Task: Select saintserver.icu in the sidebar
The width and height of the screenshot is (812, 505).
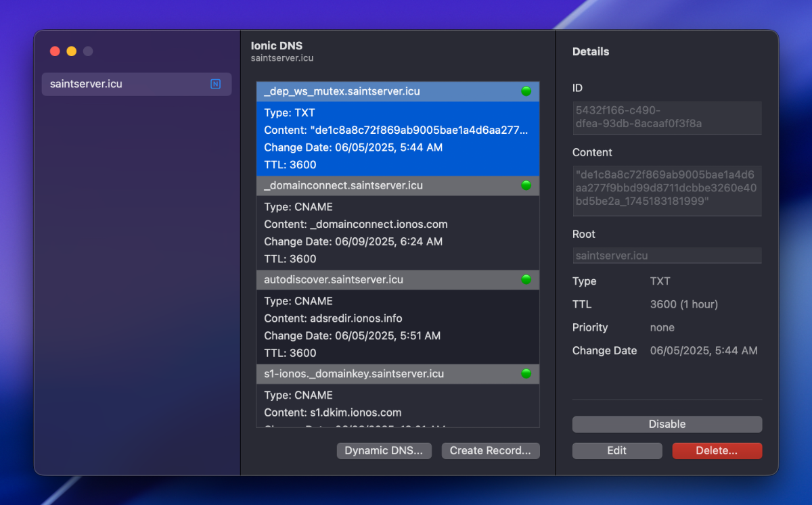Action: [137, 85]
